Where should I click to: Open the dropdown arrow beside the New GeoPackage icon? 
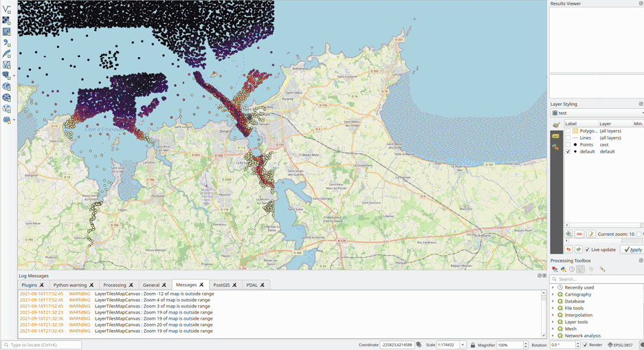pyautogui.click(x=14, y=120)
